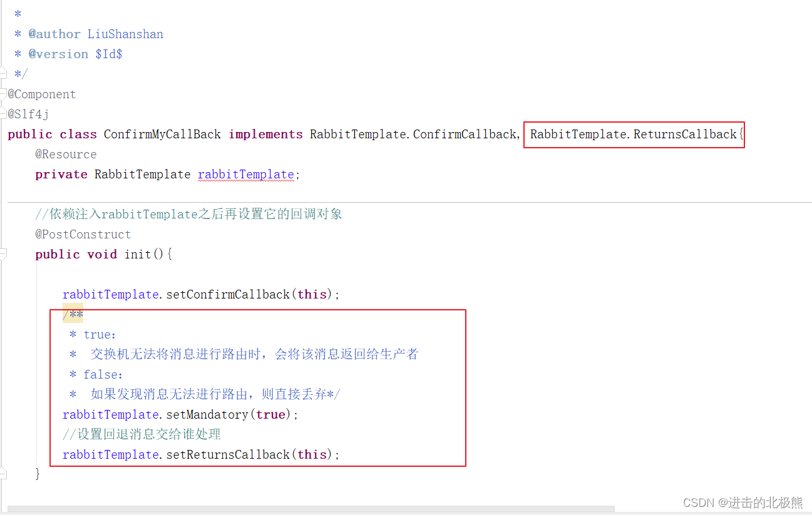Collapse the init() method fold marker
Screen dimensions: 812x515
[3, 254]
